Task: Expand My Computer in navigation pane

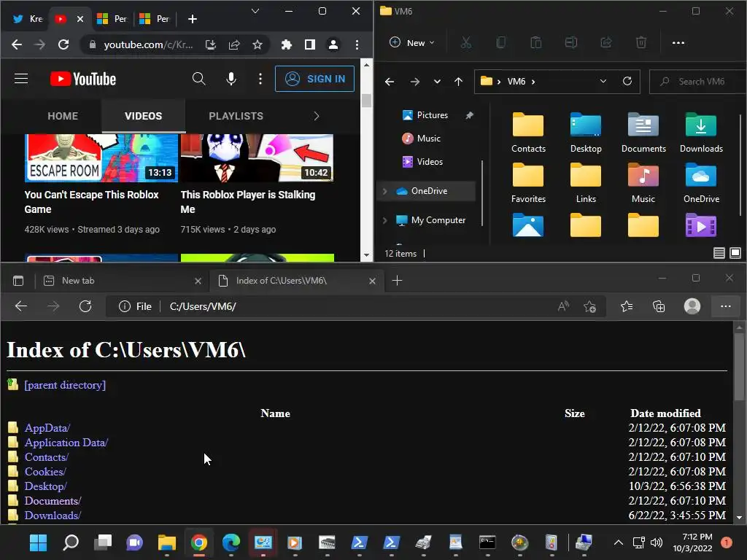Action: 385,220
